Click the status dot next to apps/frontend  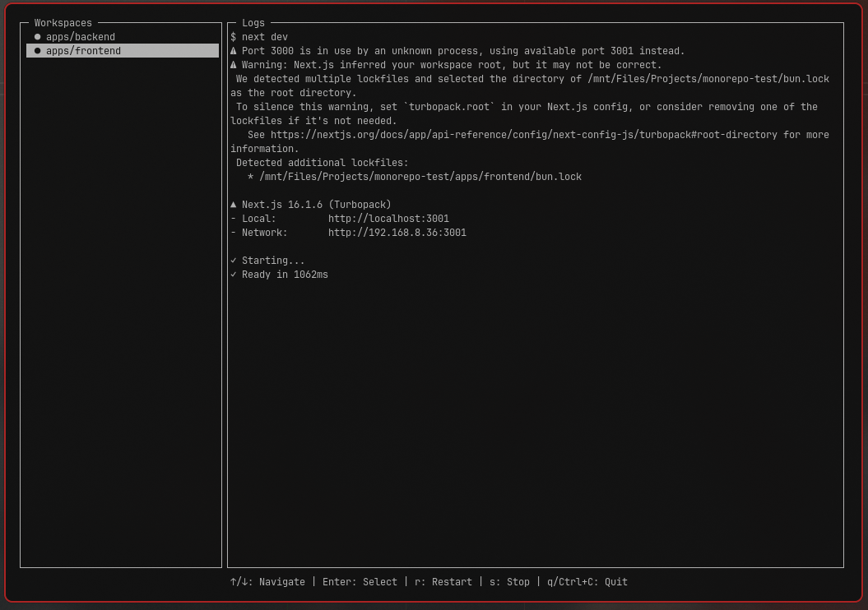click(38, 51)
